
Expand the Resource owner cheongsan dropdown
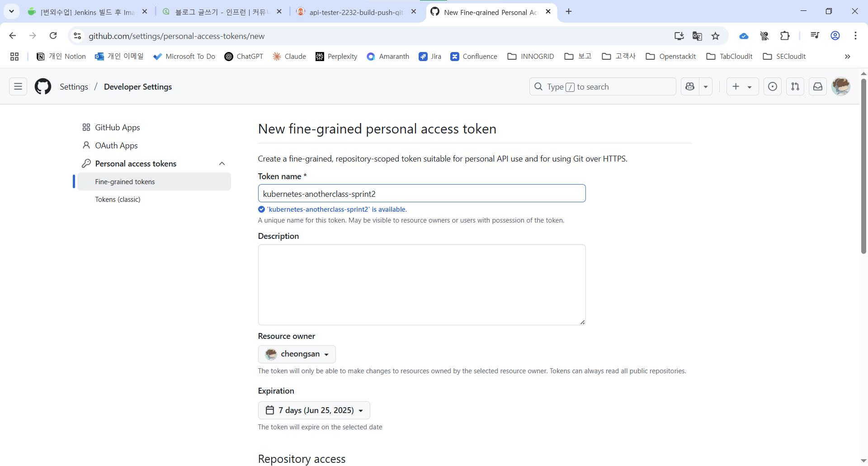297,354
